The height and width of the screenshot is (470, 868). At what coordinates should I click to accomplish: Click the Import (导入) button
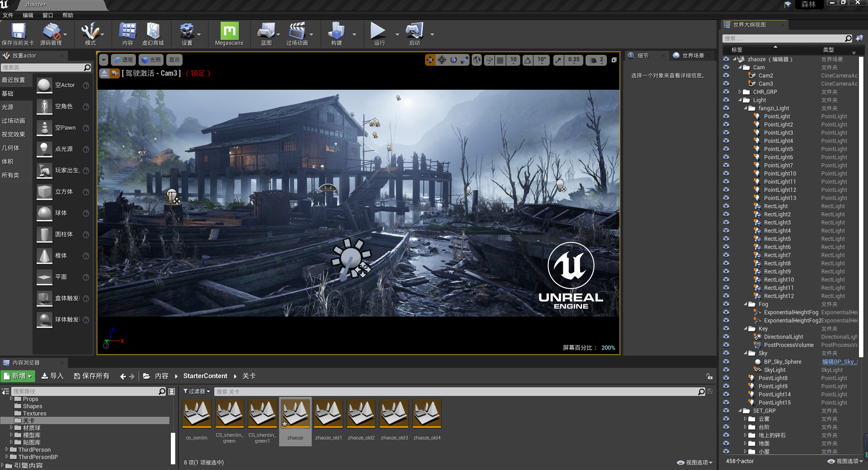[x=52, y=376]
